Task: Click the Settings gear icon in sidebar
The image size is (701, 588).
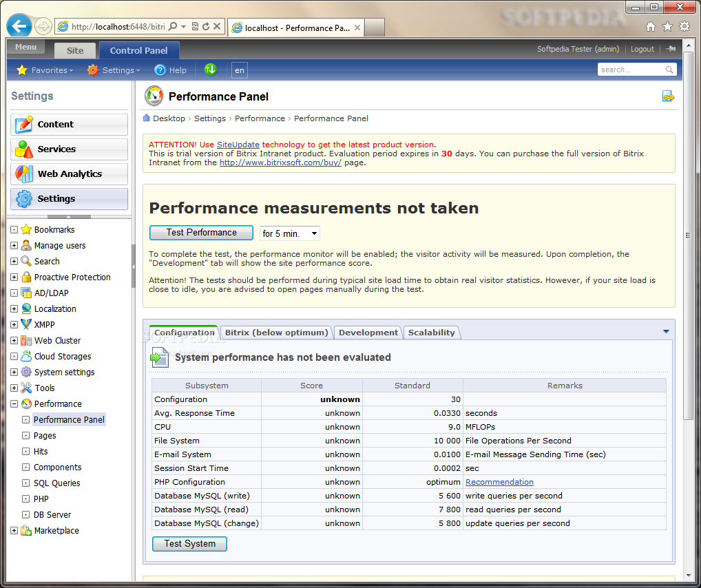Action: pyautogui.click(x=24, y=199)
